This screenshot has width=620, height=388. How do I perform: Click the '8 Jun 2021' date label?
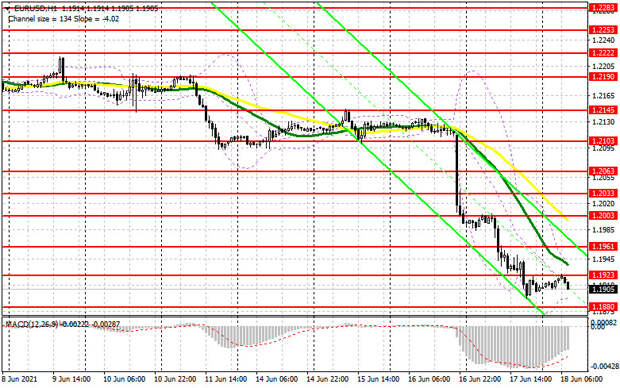click(19, 379)
